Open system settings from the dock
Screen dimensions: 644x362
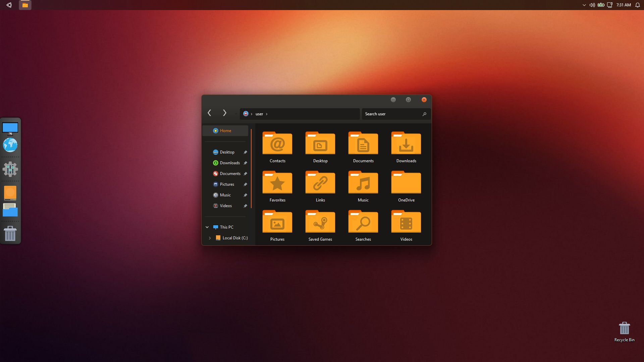[x=10, y=169]
